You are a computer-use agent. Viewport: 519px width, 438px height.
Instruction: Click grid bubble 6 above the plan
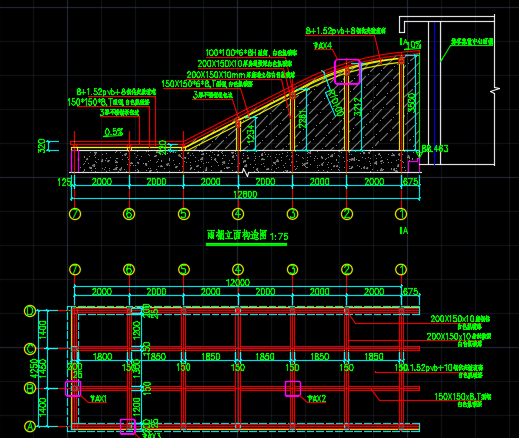(x=129, y=269)
